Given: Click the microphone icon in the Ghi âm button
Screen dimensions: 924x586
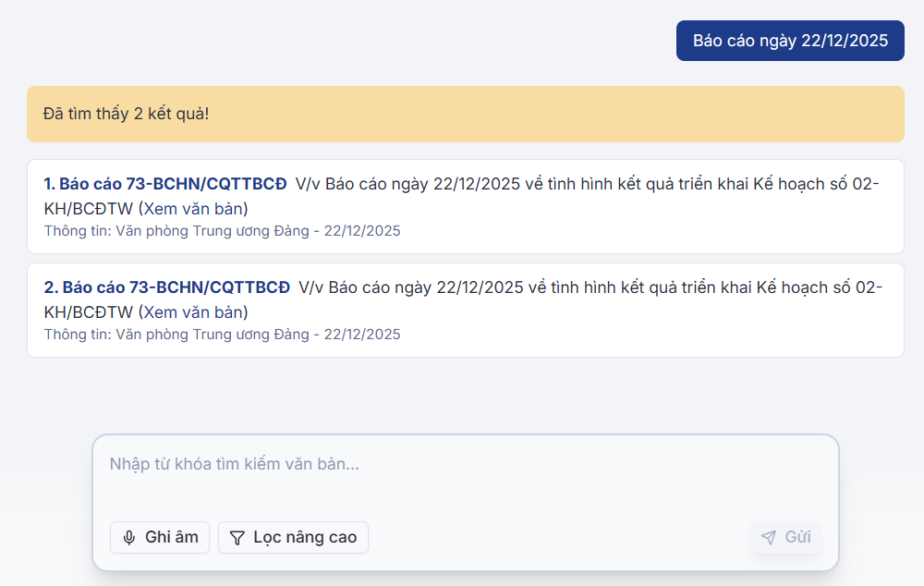Looking at the screenshot, I should 129,537.
